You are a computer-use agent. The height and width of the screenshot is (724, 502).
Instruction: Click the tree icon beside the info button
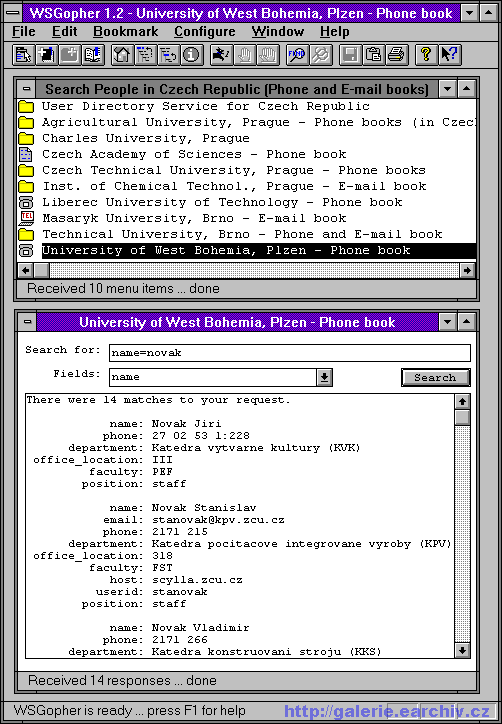(x=168, y=55)
